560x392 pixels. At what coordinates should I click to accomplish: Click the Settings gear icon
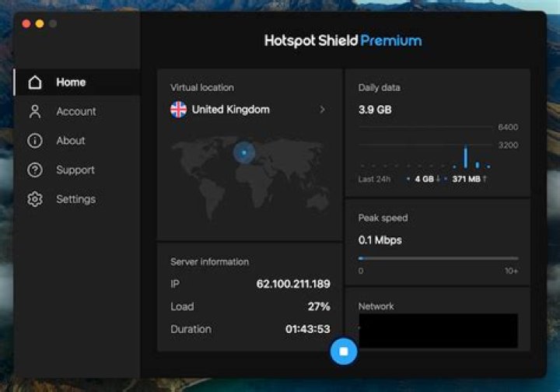[34, 199]
